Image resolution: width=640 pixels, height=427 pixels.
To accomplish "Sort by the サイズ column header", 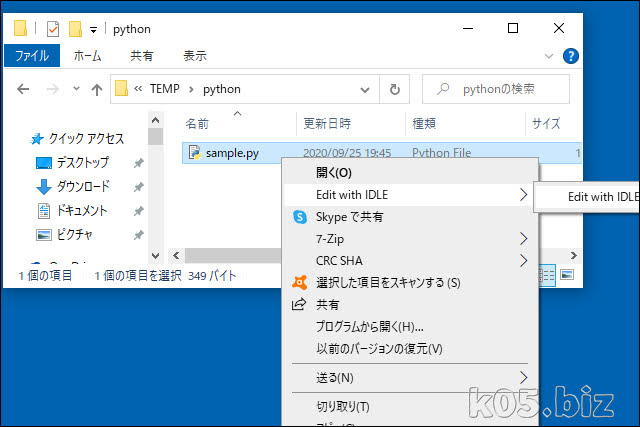I will coord(546,123).
